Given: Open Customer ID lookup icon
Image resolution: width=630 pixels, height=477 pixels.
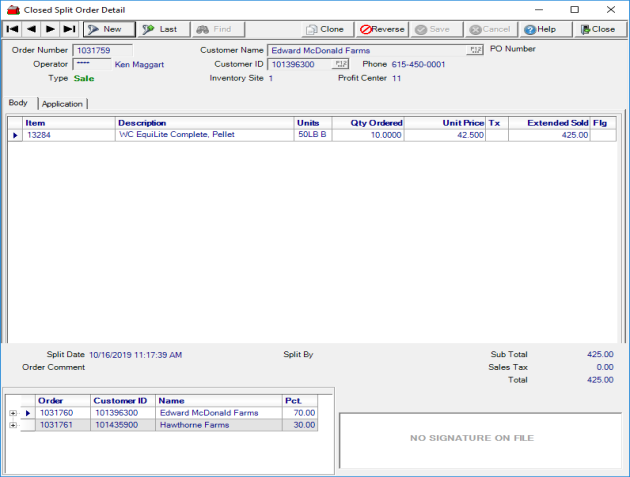Looking at the screenshot, I should click(342, 64).
